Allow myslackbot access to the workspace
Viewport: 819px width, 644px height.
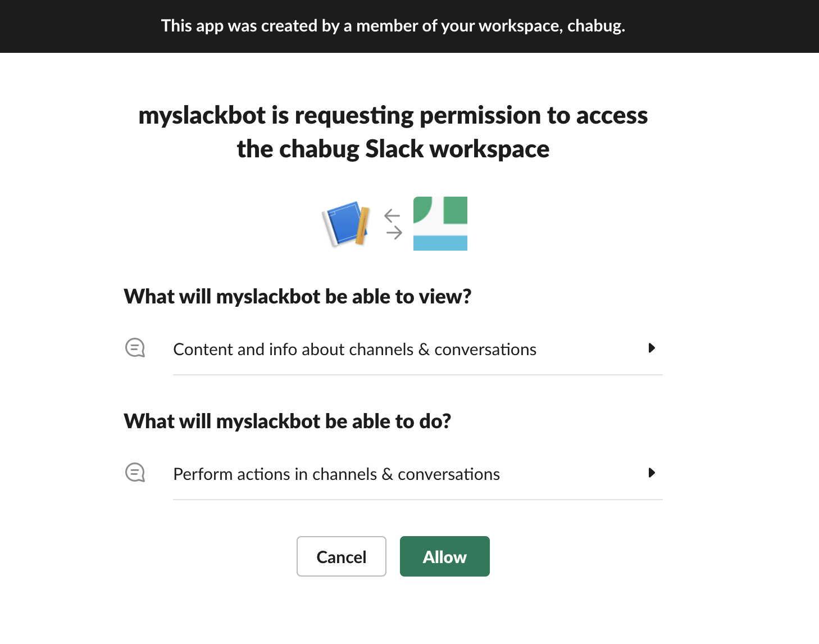[445, 556]
